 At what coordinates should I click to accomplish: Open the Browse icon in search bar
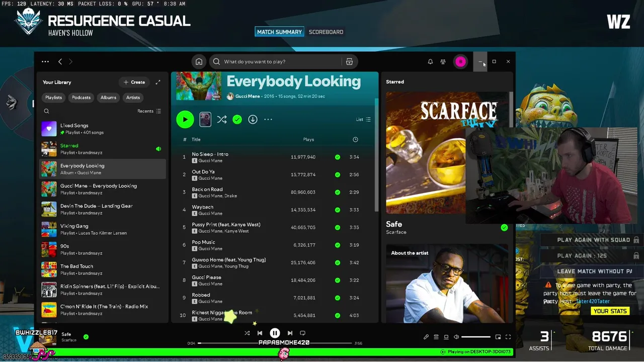coord(349,61)
